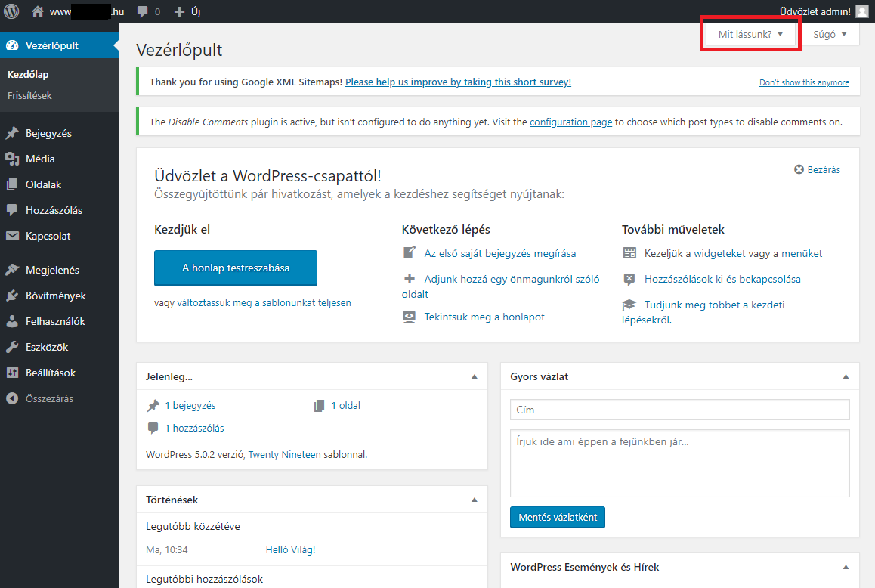This screenshot has width=875, height=588.
Task: Open the Disable Comments configuration page link
Action: pos(571,122)
